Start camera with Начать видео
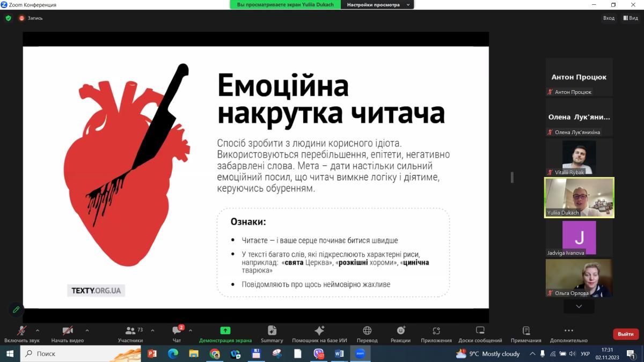Screen dimensions: 644x362 point(68,334)
